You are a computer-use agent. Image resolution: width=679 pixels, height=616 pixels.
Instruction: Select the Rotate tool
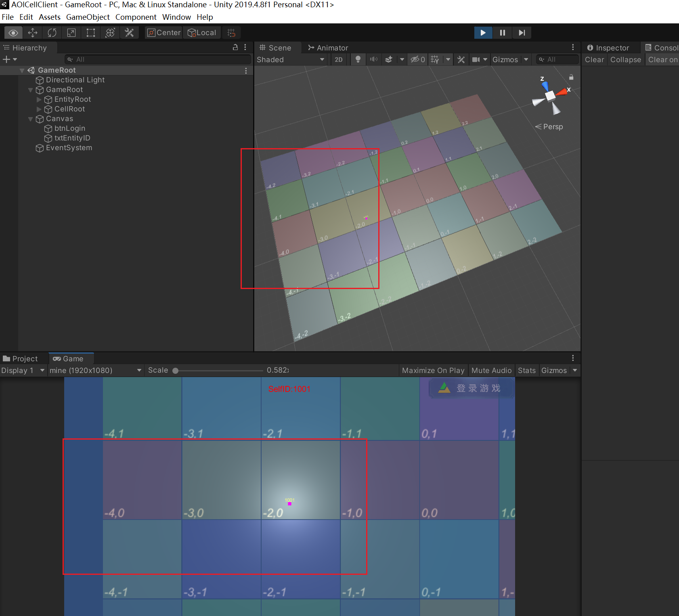tap(52, 33)
